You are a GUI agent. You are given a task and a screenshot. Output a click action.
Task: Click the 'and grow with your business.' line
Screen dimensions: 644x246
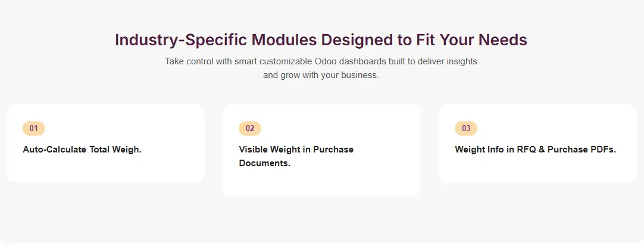tap(321, 76)
